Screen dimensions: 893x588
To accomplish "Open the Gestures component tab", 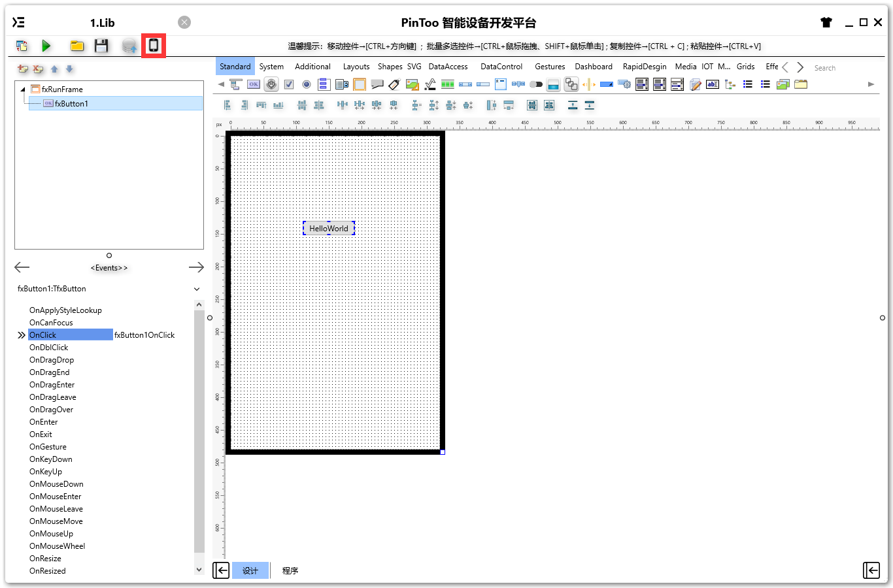I will pos(550,67).
